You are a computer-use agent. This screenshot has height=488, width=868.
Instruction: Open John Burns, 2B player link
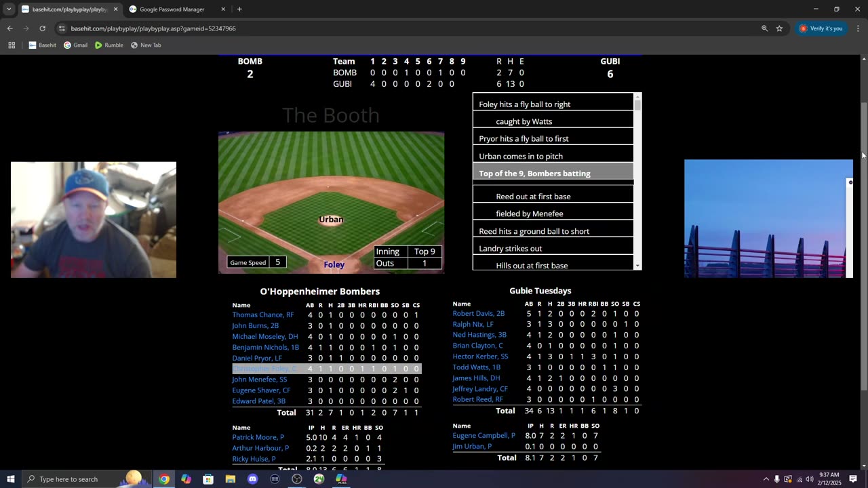256,326
